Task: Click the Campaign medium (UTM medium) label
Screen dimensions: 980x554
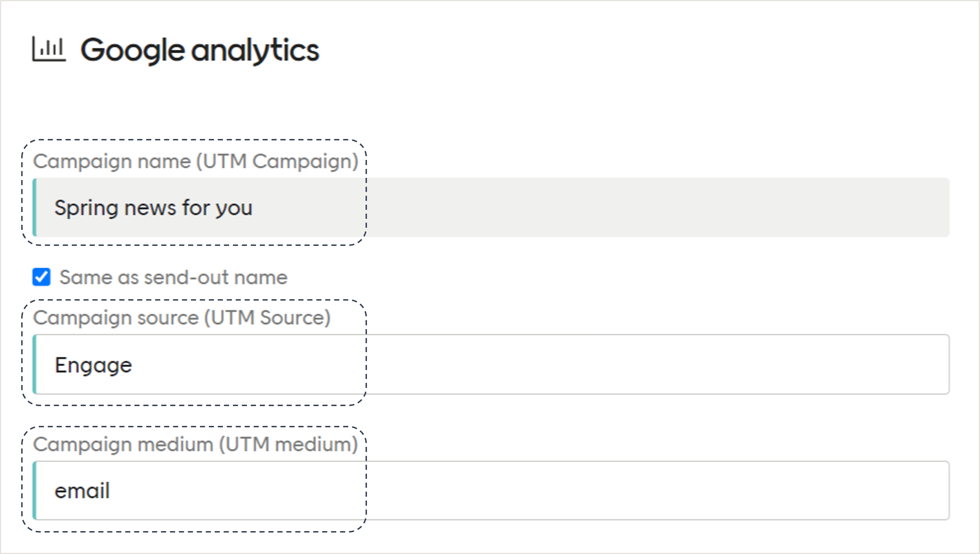Action: pos(196,444)
